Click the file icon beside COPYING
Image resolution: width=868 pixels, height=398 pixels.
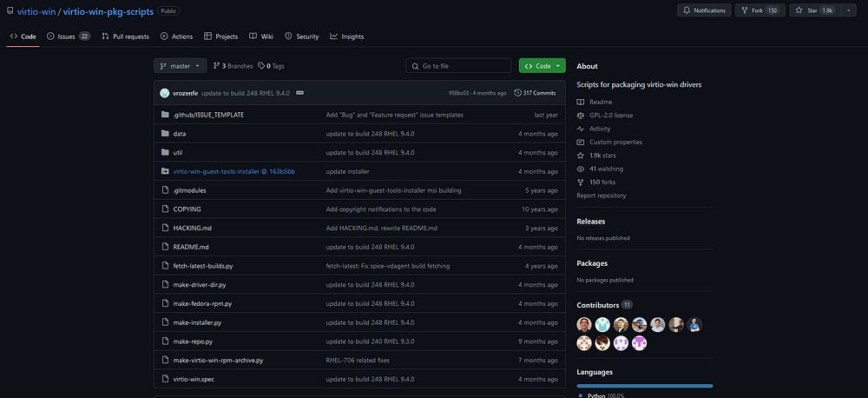click(164, 209)
